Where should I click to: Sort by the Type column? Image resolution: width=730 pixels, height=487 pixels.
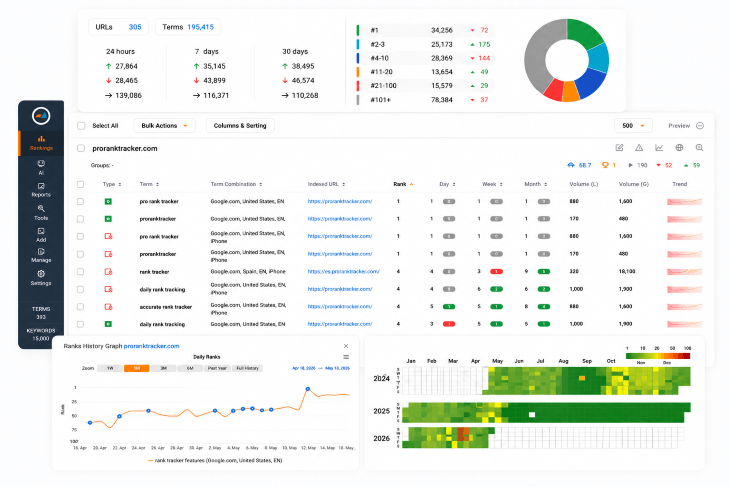(112, 184)
